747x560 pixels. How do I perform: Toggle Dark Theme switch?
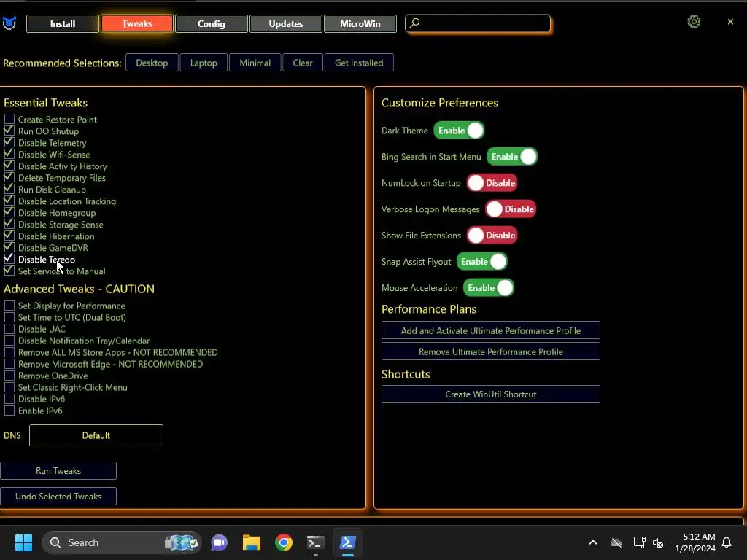pyautogui.click(x=459, y=131)
